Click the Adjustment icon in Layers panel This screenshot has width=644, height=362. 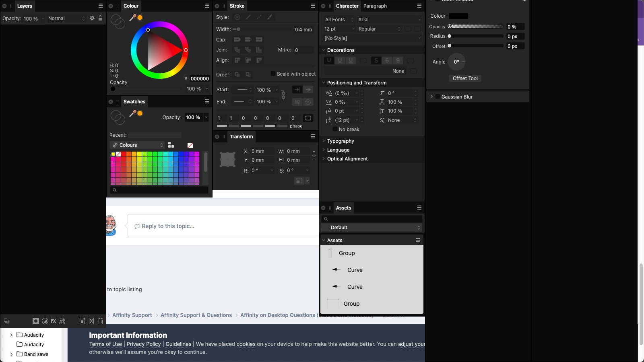point(45,321)
